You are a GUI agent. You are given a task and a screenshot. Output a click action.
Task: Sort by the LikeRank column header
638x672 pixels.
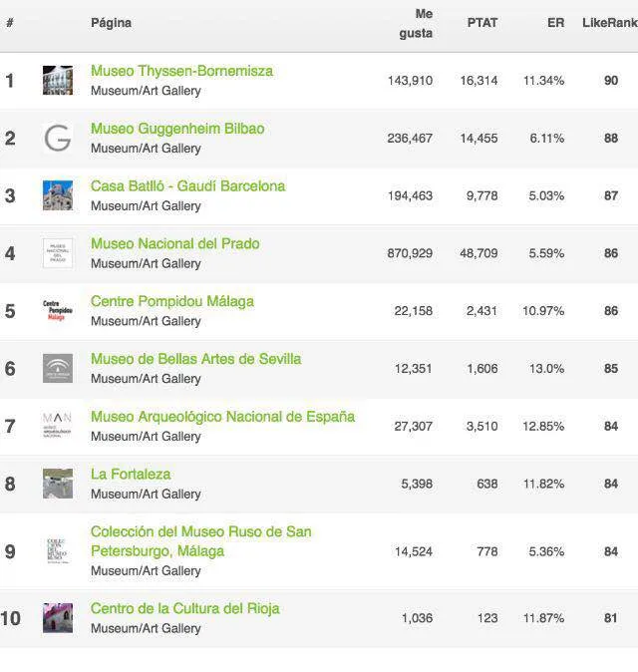tap(610, 23)
